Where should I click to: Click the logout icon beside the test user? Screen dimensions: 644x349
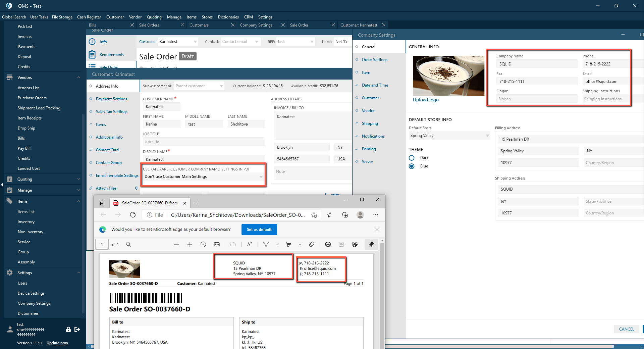(x=77, y=330)
